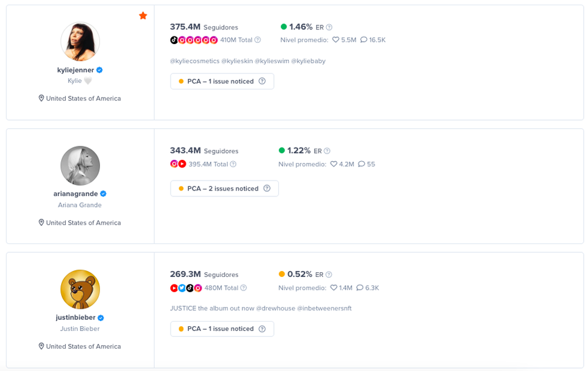Click the help icon beside 395.4M Total

(x=233, y=164)
